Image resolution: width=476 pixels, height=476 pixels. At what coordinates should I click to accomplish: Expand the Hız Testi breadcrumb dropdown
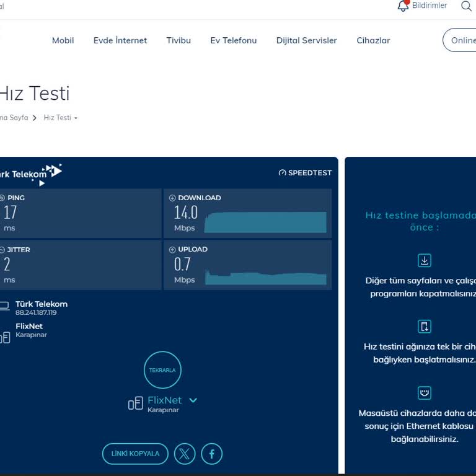[x=76, y=118]
